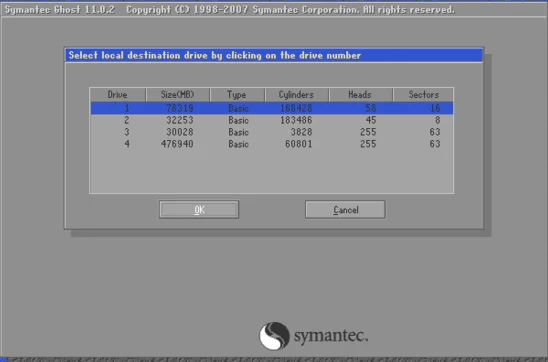The image size is (548, 362).
Task: Click the Size(MB) column header
Action: point(178,95)
